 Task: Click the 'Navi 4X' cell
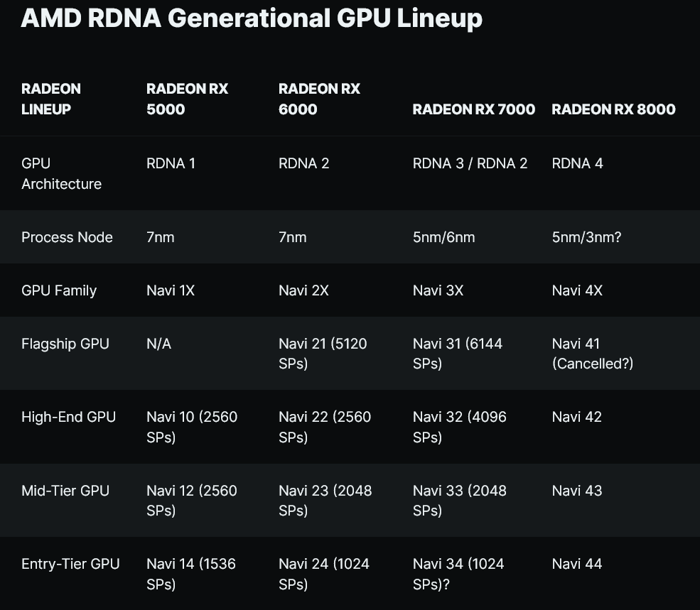coord(577,290)
